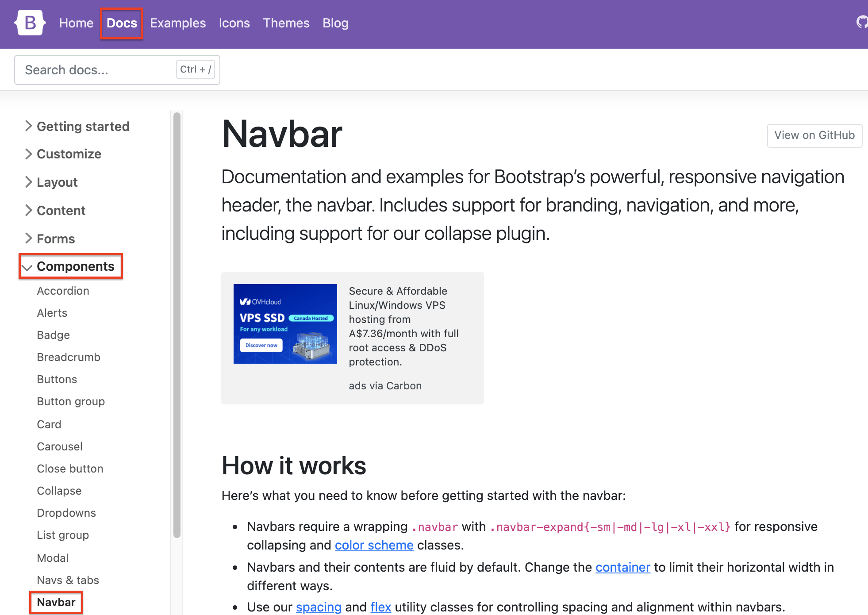Viewport: 868px width, 615px height.
Task: Click the OVHcloud ad banner image
Action: [285, 324]
